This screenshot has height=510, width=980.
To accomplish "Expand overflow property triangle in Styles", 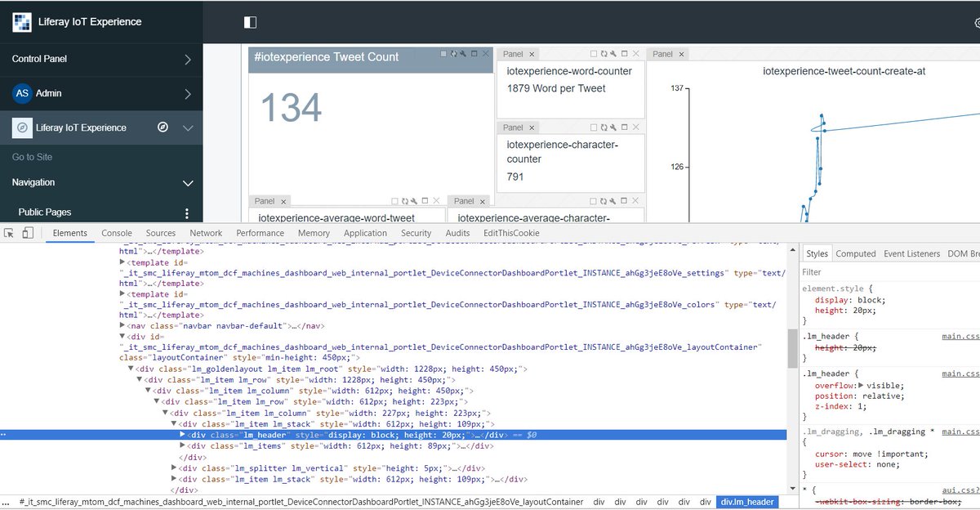I will (x=861, y=385).
